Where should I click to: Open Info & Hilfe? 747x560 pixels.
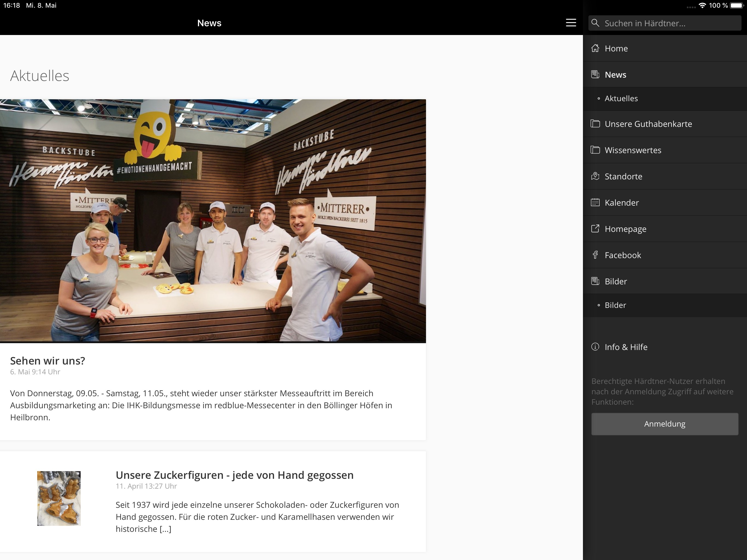(665, 347)
